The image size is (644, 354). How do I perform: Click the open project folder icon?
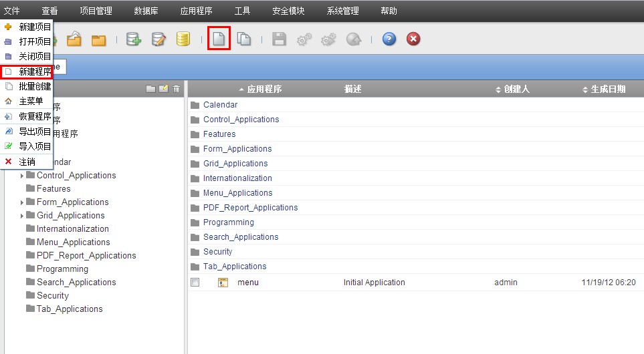74,39
